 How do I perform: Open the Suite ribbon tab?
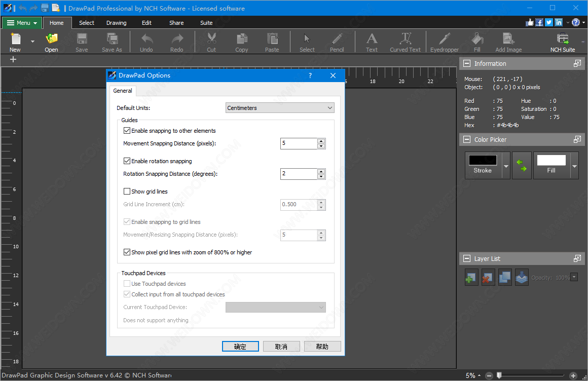pyautogui.click(x=206, y=23)
